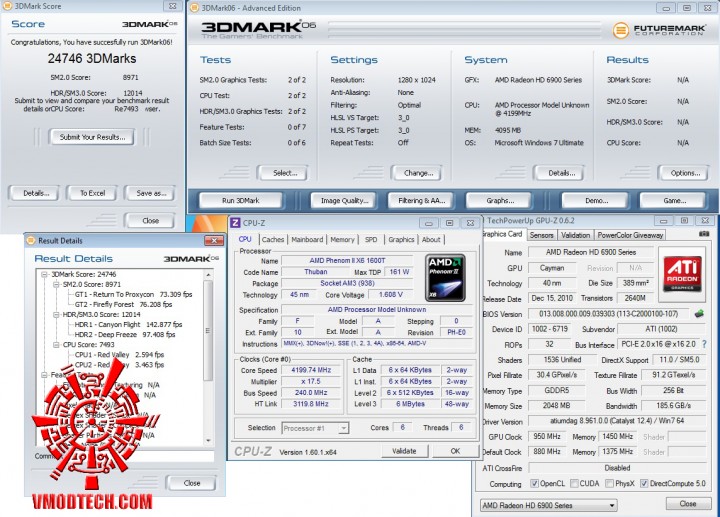The width and height of the screenshot is (720, 517).
Task: Click the GPU-Z BIOS Version field
Action: click(608, 314)
